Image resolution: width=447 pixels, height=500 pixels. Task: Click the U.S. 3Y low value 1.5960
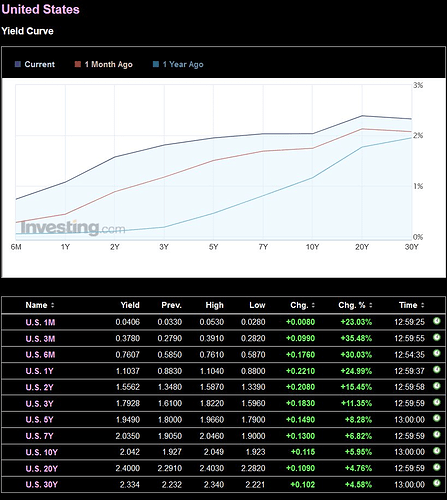(253, 403)
